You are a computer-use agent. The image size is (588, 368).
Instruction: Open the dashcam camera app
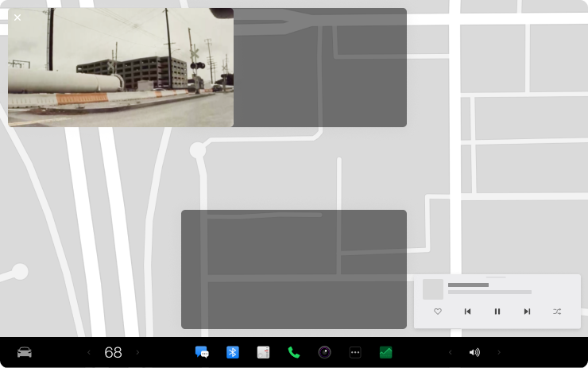pos(324,352)
